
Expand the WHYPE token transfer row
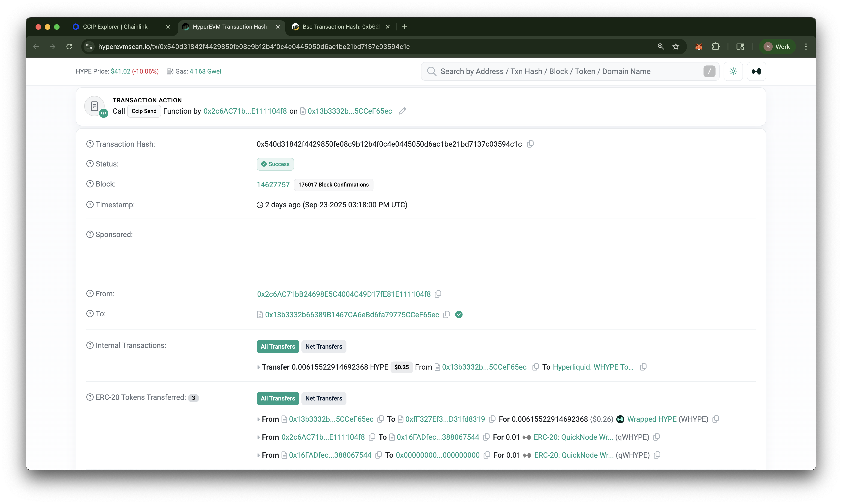[x=259, y=419]
